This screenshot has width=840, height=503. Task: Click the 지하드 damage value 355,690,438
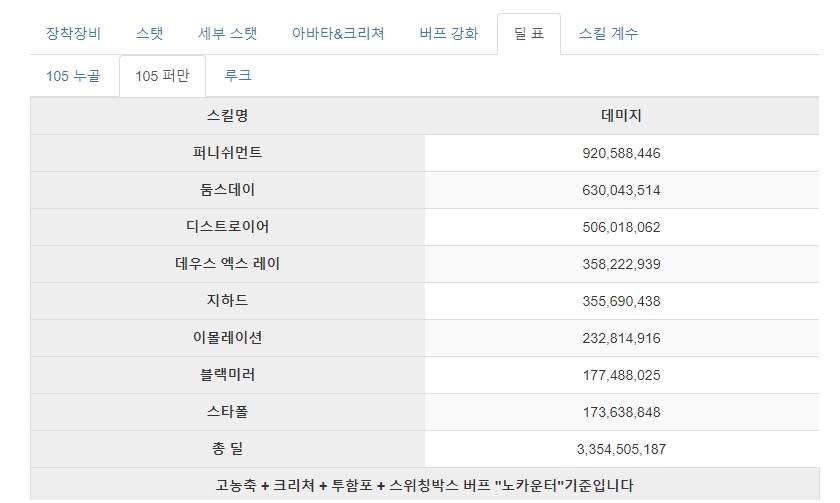(x=621, y=301)
